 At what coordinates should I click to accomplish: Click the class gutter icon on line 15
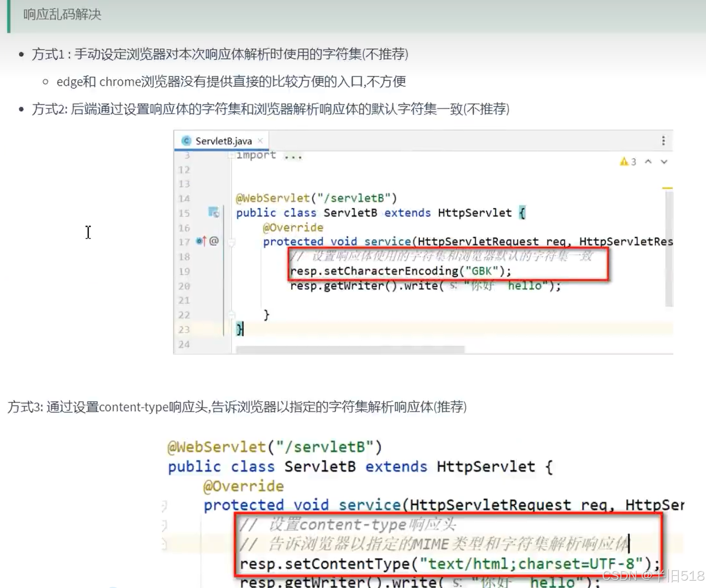point(214,212)
